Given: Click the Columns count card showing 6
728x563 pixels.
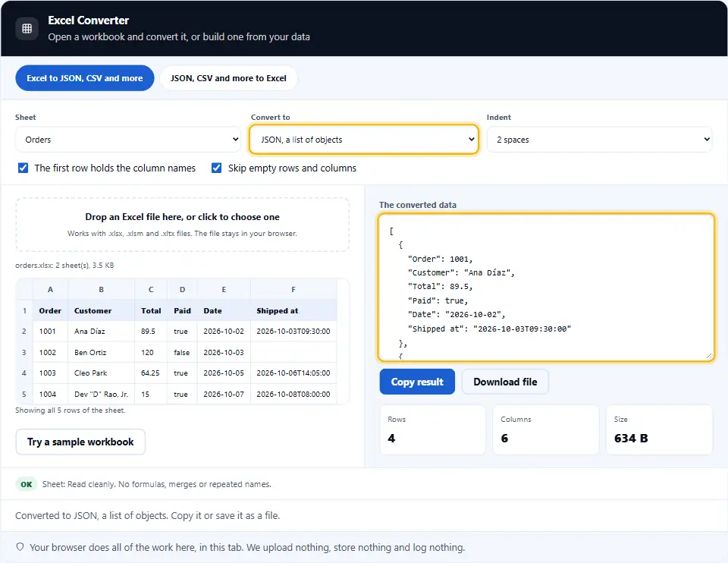Looking at the screenshot, I should 545,429.
